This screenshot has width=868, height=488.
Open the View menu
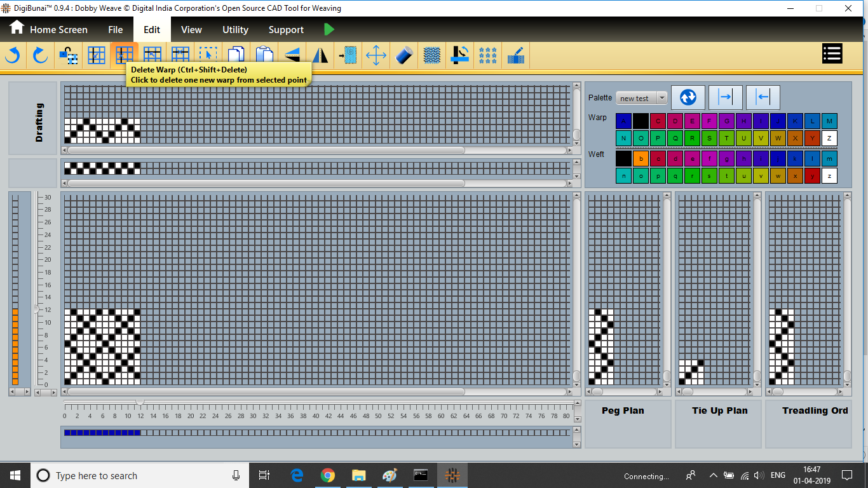[x=191, y=30]
